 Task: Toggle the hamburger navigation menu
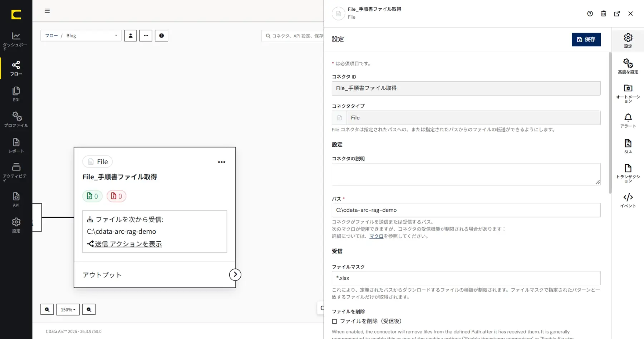(x=47, y=11)
